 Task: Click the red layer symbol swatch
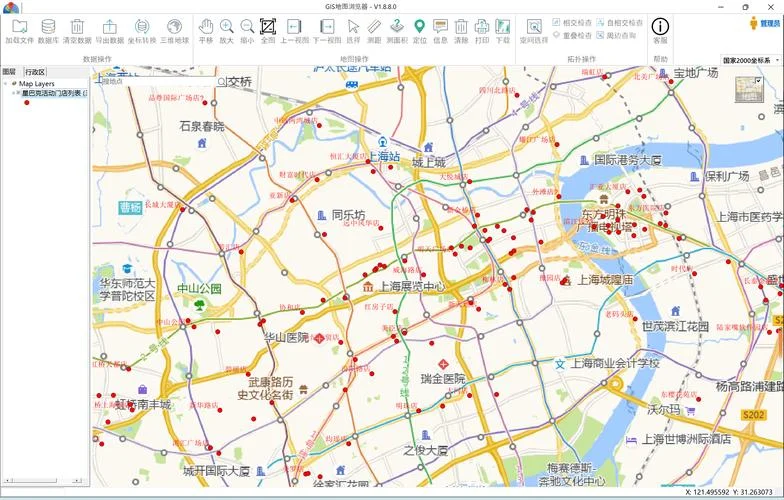point(26,102)
